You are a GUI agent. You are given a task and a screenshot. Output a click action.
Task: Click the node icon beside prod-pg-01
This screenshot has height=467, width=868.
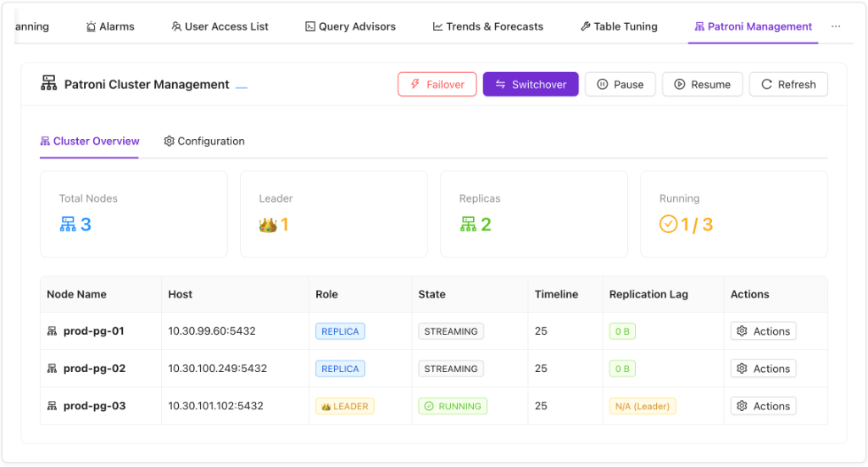point(52,331)
